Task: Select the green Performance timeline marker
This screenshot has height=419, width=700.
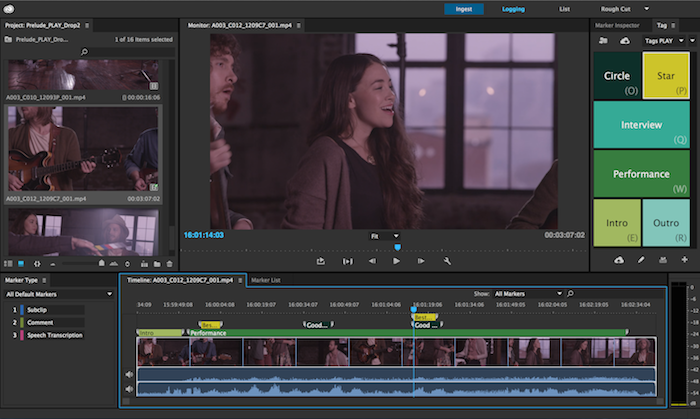Action: pyautogui.click(x=407, y=333)
